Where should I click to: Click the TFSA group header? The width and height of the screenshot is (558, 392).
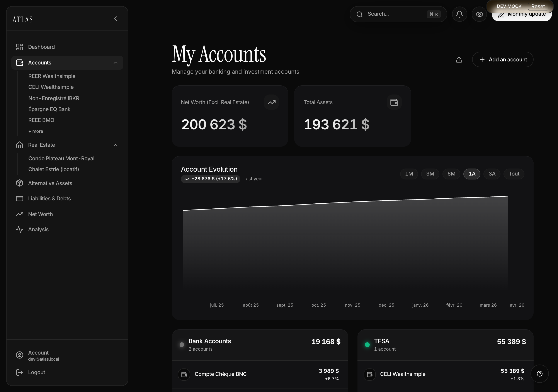tap(445, 345)
